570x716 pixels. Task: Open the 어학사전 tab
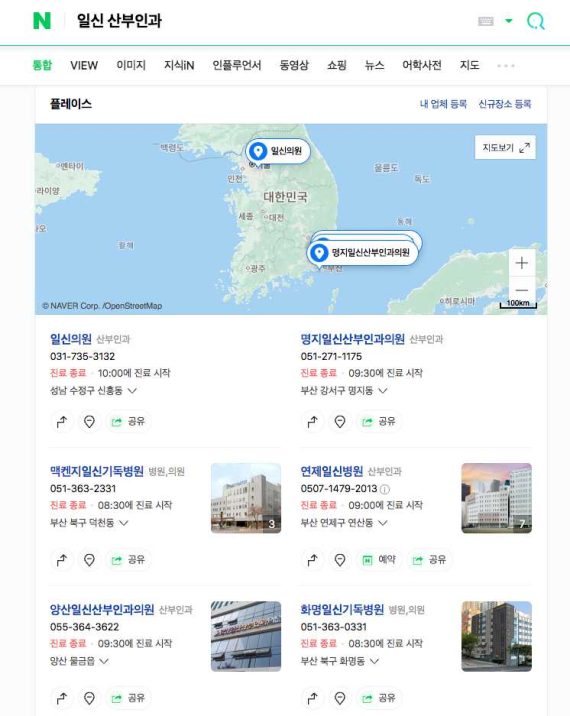click(x=422, y=65)
